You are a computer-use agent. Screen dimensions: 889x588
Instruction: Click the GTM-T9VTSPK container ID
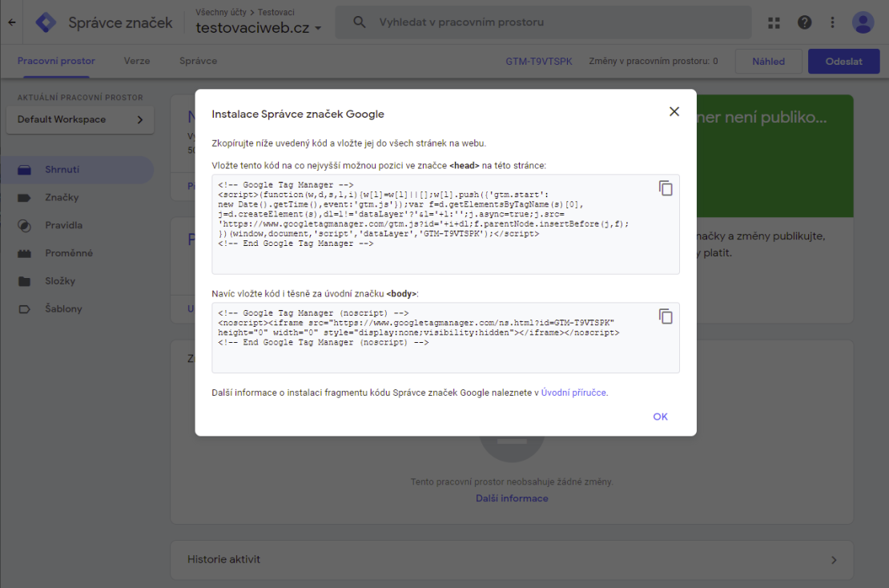coord(539,61)
